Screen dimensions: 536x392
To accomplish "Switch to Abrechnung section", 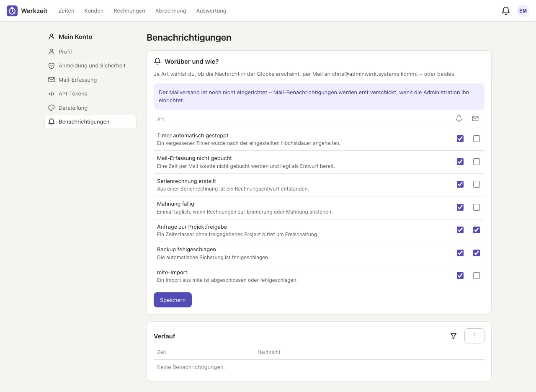I will pos(170,11).
